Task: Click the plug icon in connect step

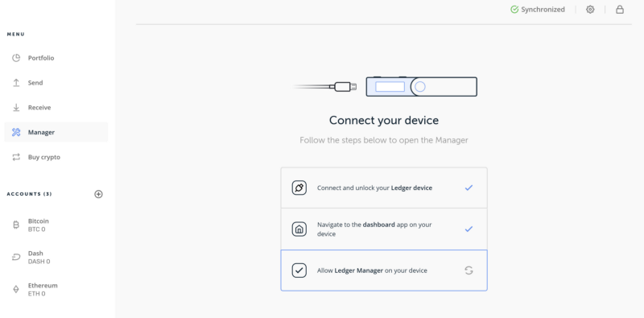Action: pyautogui.click(x=299, y=188)
